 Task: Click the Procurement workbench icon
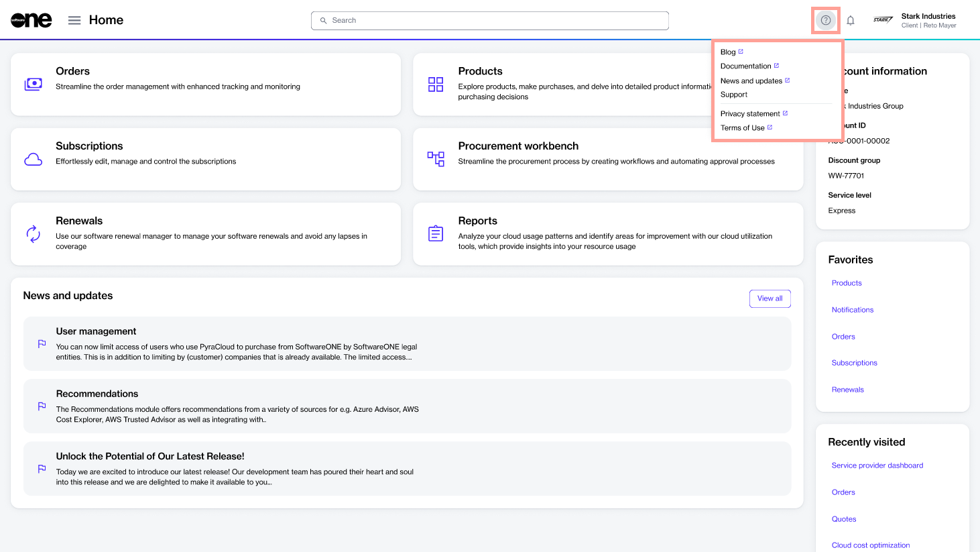coord(436,159)
